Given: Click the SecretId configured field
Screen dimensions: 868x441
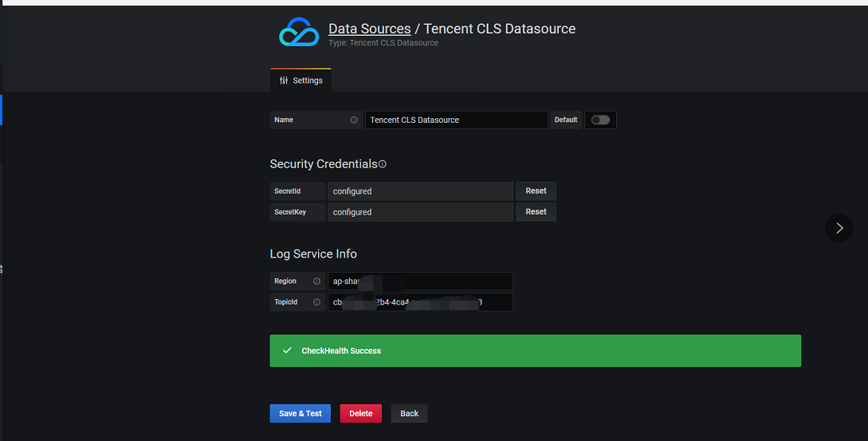Looking at the screenshot, I should (x=420, y=191).
